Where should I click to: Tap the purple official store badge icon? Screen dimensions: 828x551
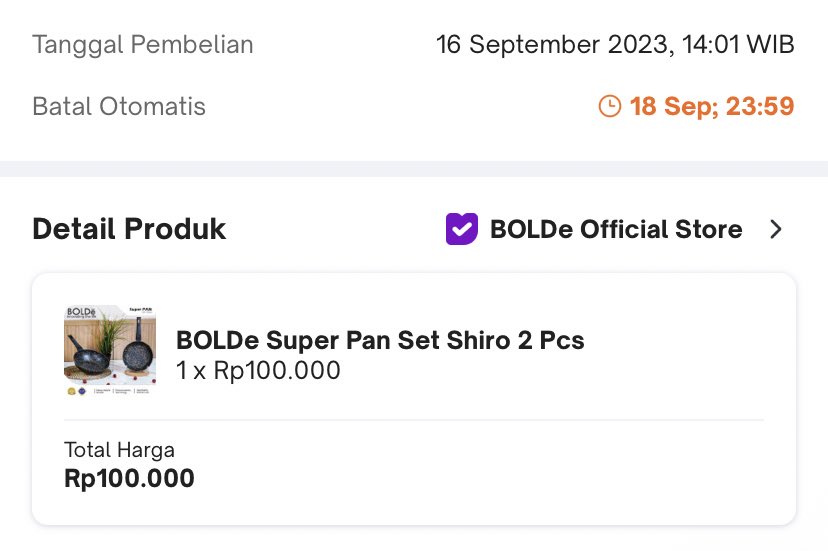click(x=462, y=229)
